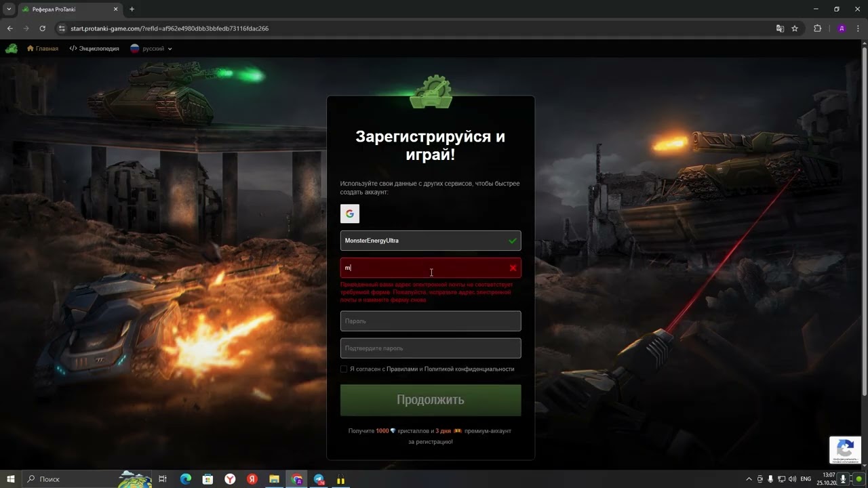The height and width of the screenshot is (488, 868).
Task: Switch the ENG input language indicator
Action: point(806,479)
